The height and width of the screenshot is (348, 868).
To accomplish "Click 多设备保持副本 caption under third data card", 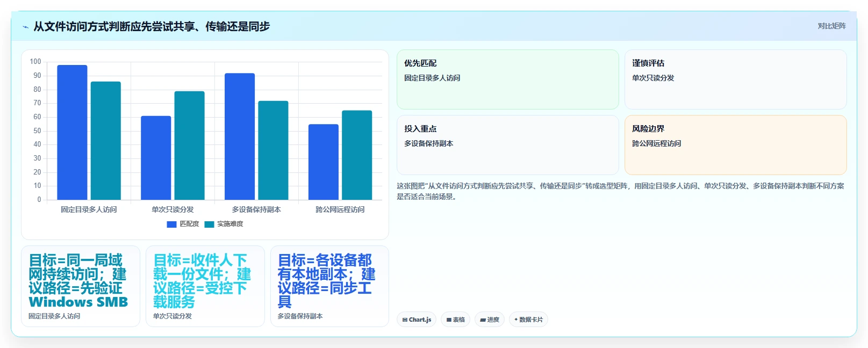I will [x=300, y=316].
